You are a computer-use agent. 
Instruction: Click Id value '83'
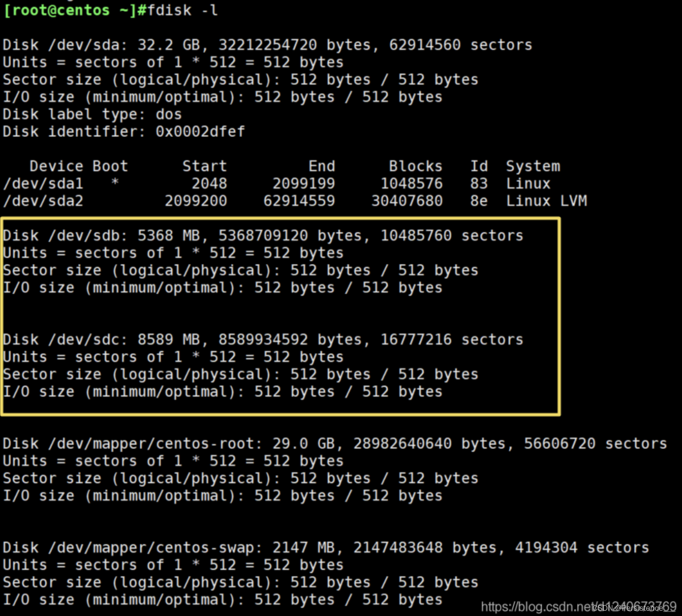click(x=479, y=184)
